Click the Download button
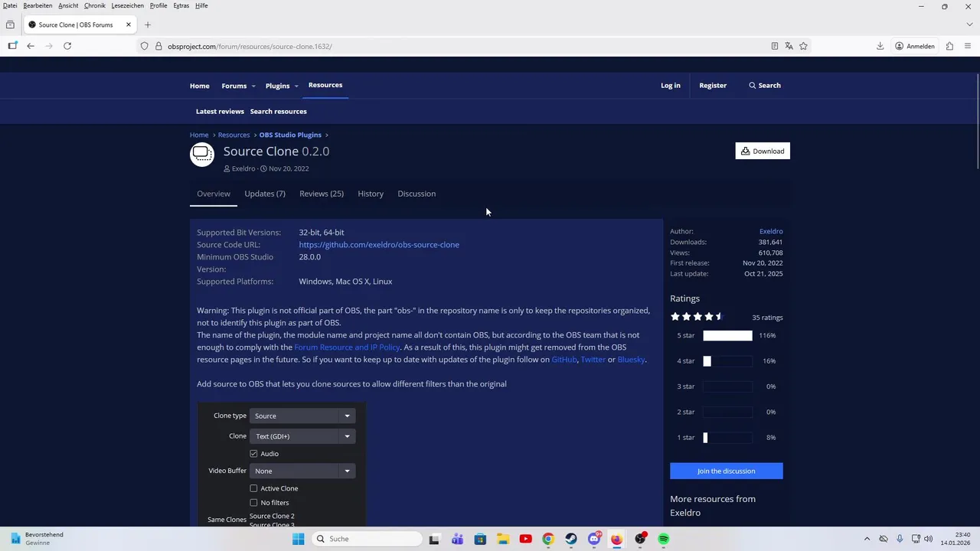The image size is (980, 551). pyautogui.click(x=763, y=151)
